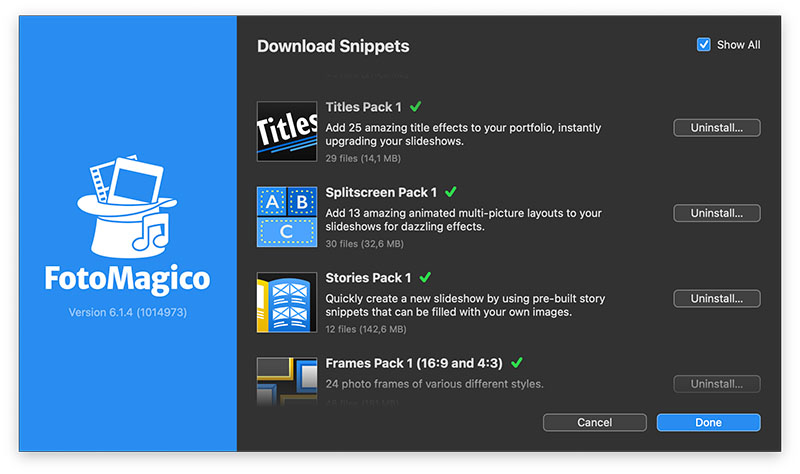
Task: Uninstall Frames Pack 1
Action: click(x=717, y=384)
